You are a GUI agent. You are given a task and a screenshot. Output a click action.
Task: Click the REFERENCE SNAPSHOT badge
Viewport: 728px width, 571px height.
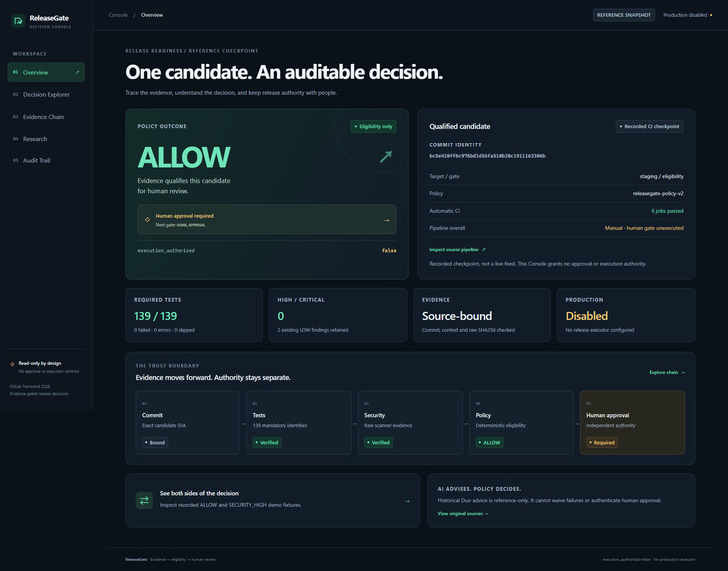[x=624, y=15]
